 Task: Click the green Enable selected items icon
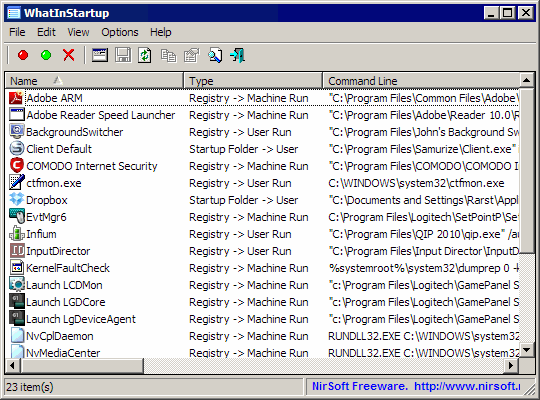46,55
